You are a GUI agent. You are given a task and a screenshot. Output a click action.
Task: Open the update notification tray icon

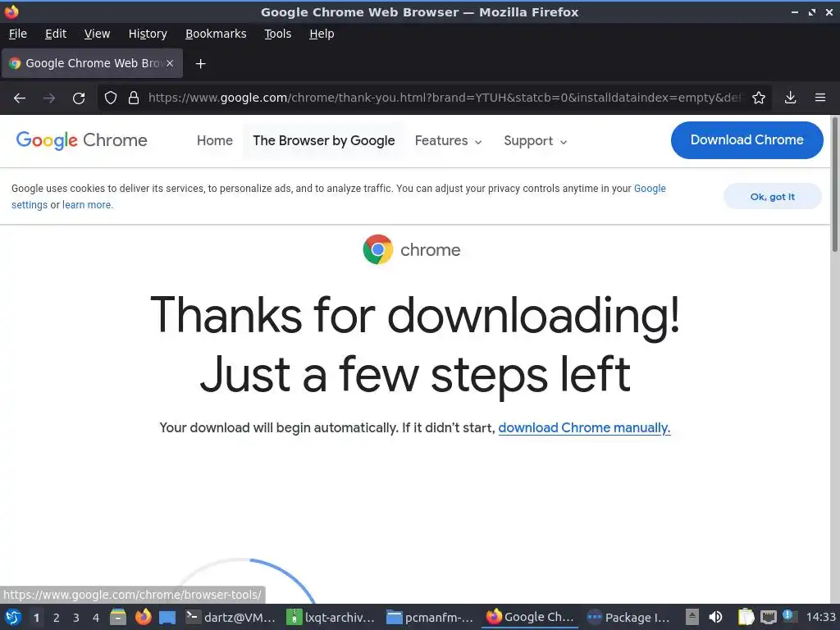click(x=788, y=616)
